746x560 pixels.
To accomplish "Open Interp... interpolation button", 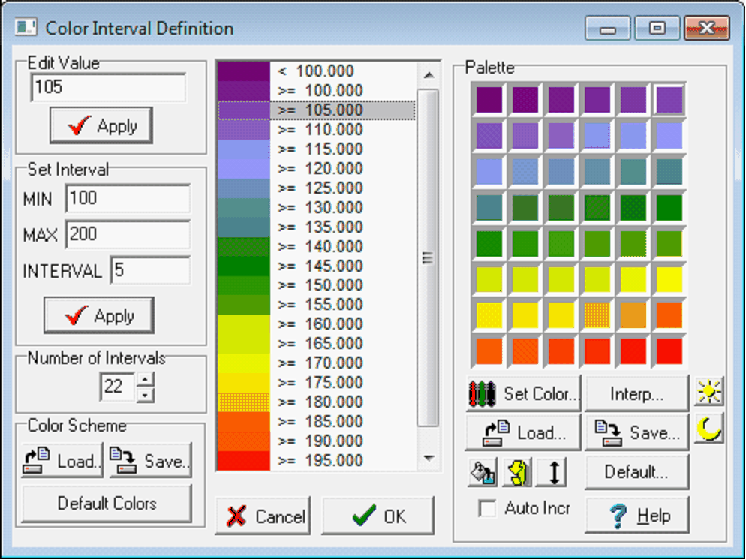I will [x=636, y=394].
